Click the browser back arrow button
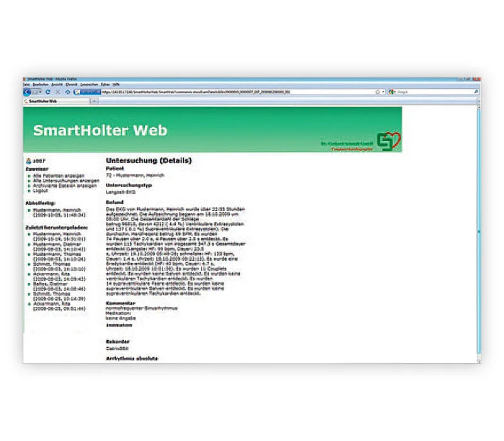Screen dimensions: 504x441 [x=27, y=92]
